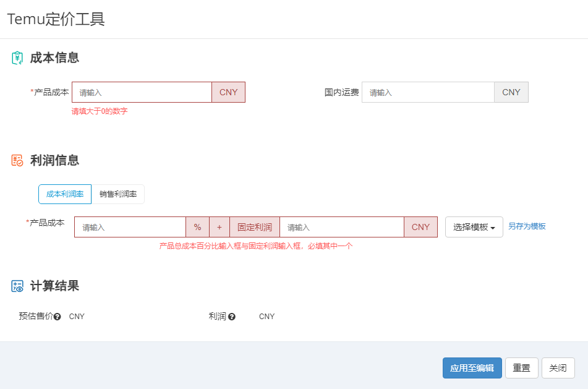The height and width of the screenshot is (389, 588).
Task: Open the profit help question-mark icon
Action: click(232, 317)
